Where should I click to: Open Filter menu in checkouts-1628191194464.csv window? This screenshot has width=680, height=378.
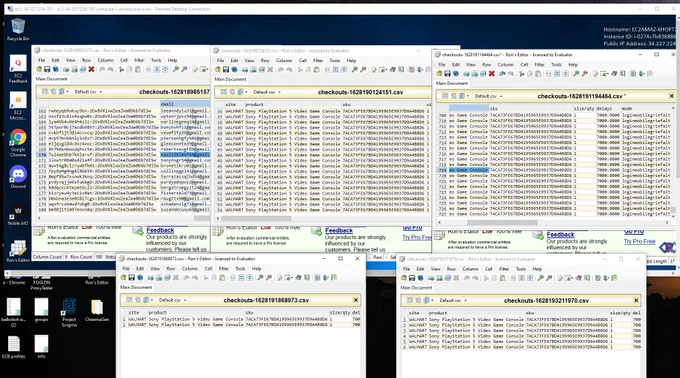(x=539, y=65)
